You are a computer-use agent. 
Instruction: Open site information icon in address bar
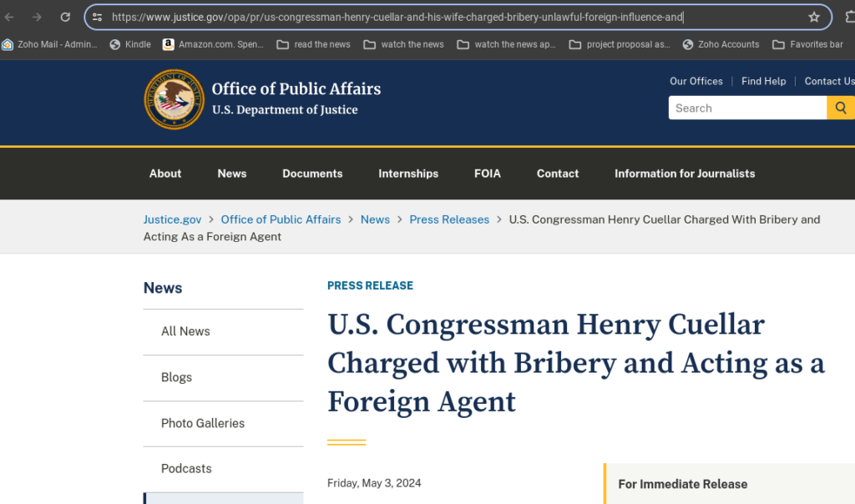(x=97, y=17)
